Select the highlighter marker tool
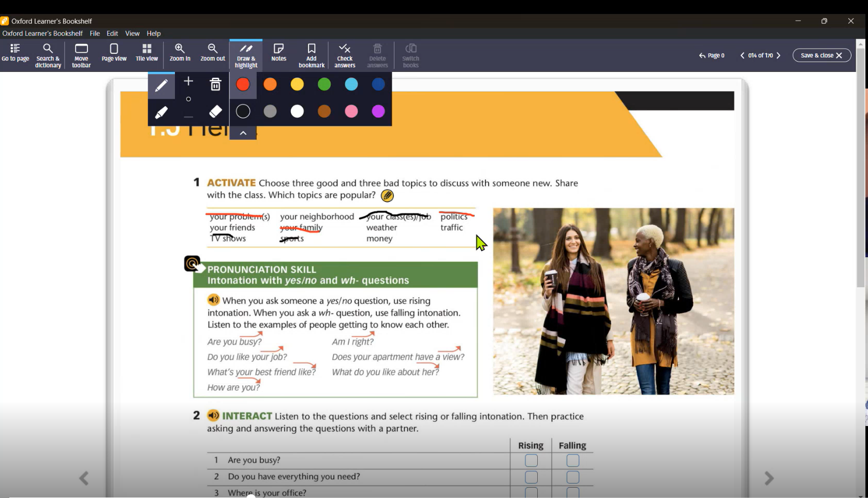868x498 pixels. point(161,112)
